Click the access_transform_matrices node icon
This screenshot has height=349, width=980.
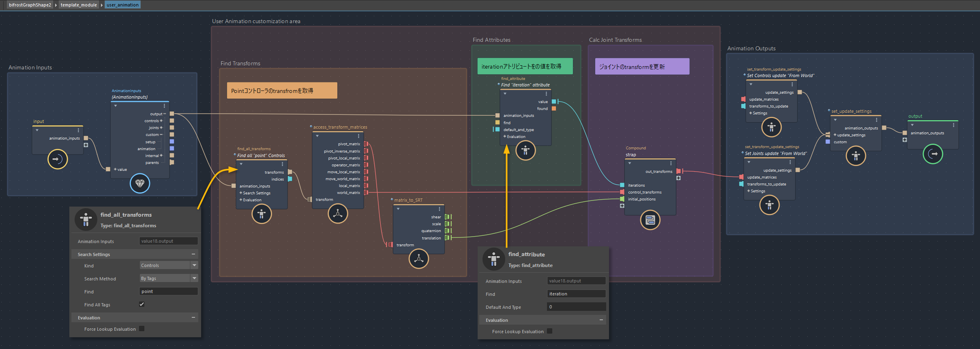point(338,213)
